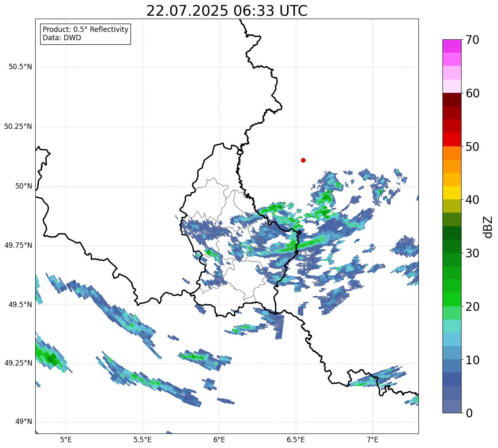
Task: Pick the bright red swatch just above 50
Action: [x=452, y=140]
